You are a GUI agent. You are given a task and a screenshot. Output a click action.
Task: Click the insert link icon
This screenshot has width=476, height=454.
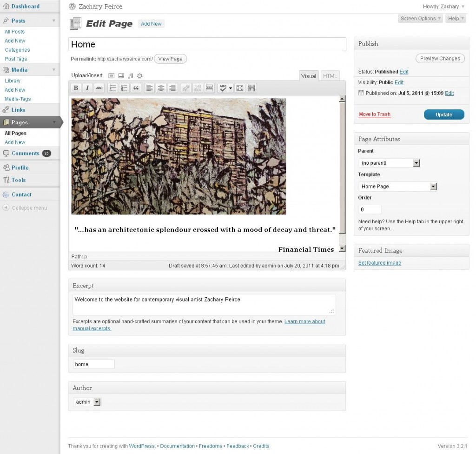click(186, 88)
